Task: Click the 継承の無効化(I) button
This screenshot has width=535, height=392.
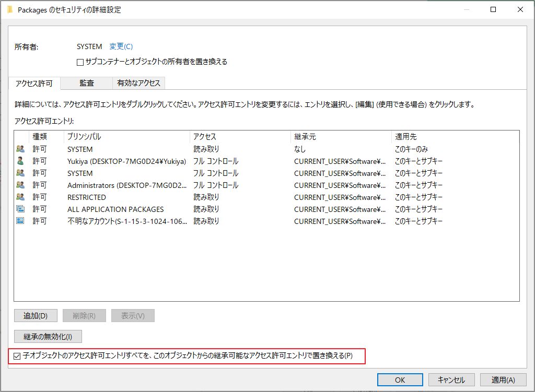Action: (48, 336)
